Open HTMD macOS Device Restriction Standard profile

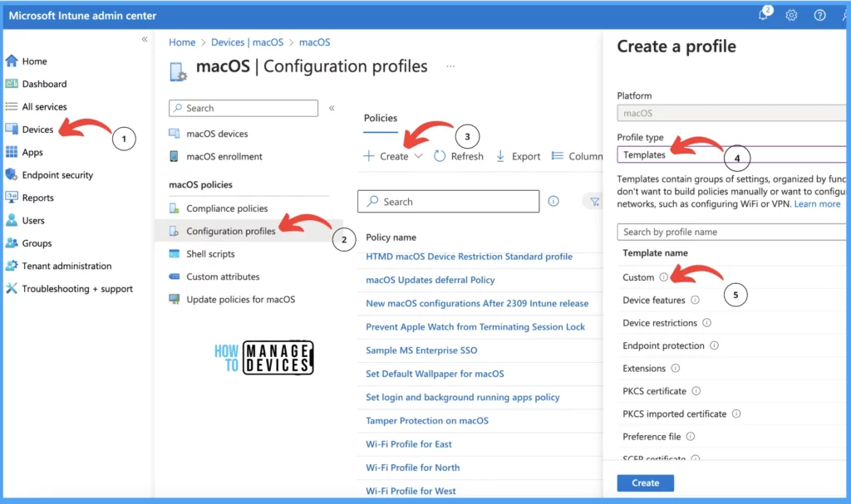pyautogui.click(x=469, y=257)
